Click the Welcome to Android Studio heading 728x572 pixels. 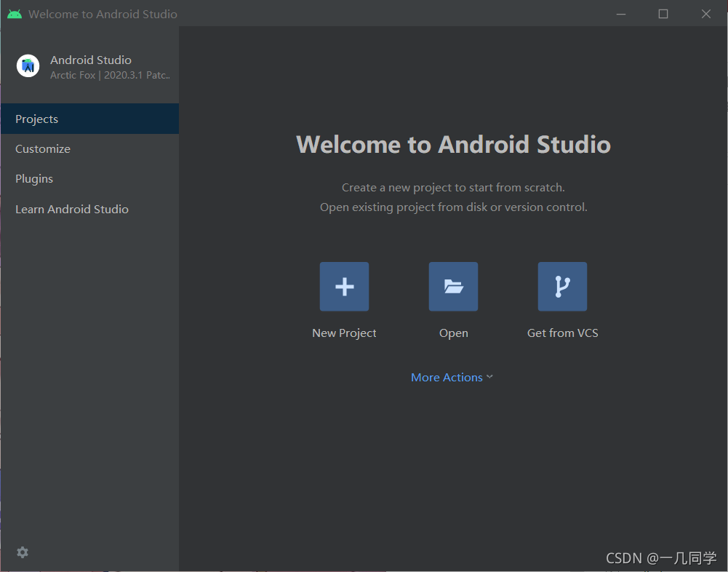point(453,145)
